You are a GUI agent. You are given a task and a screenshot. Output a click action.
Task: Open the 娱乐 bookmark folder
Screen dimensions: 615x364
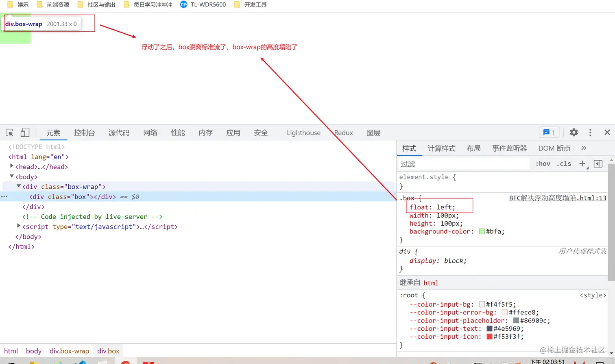[18, 4]
